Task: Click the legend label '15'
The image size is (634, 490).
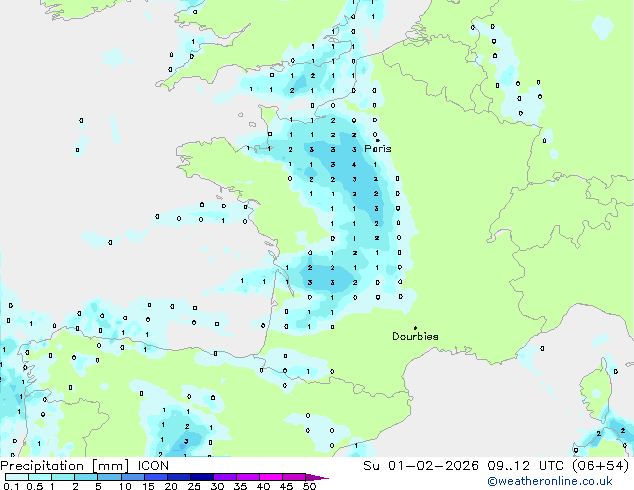Action: (x=148, y=486)
